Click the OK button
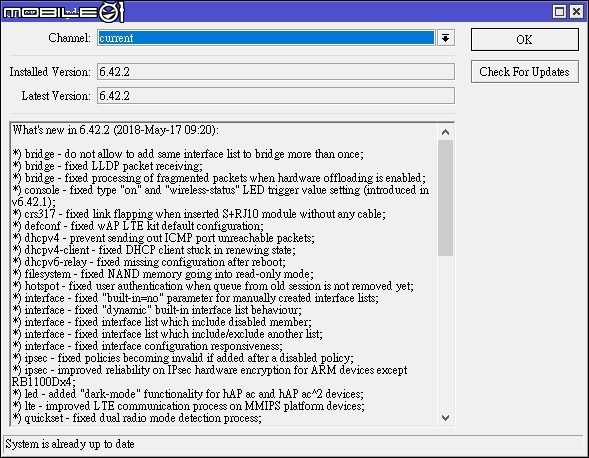This screenshot has height=458, width=589. (524, 39)
